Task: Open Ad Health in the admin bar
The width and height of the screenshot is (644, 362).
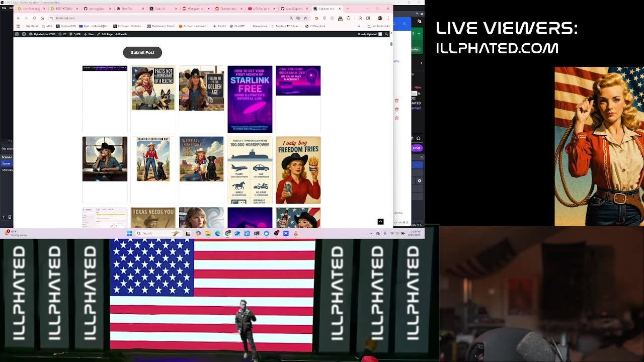Action: 121,34
